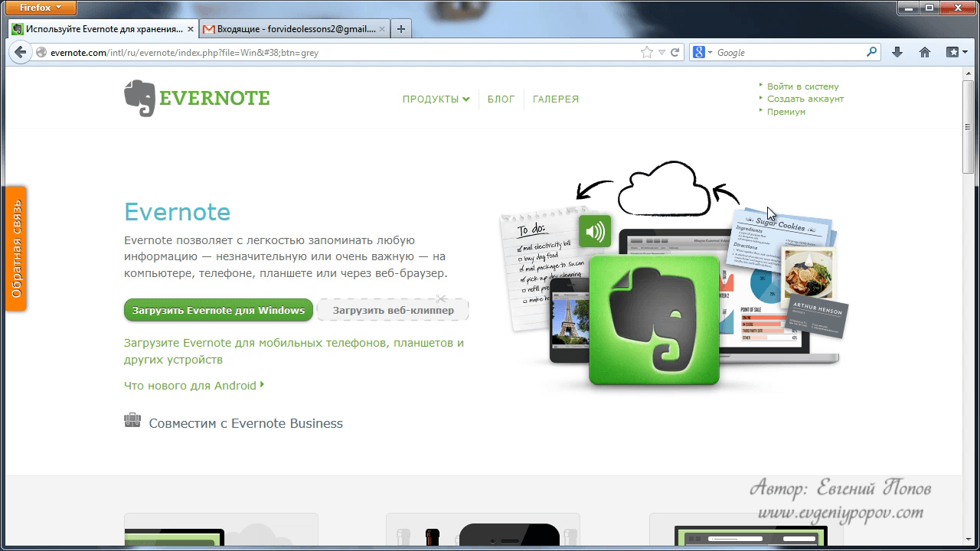
Task: Open the Firefox application menu
Action: 41,8
